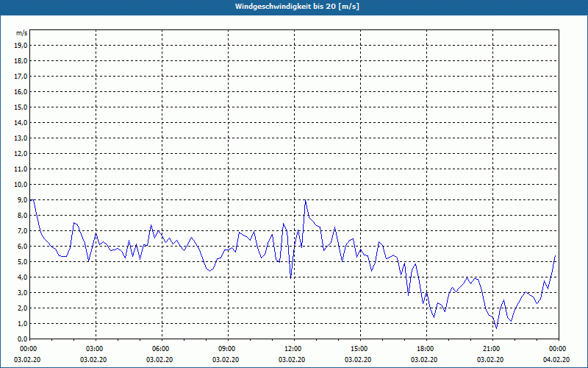588x368 pixels.
Task: Select the "4,0" y-axis value
Action: 22,277
